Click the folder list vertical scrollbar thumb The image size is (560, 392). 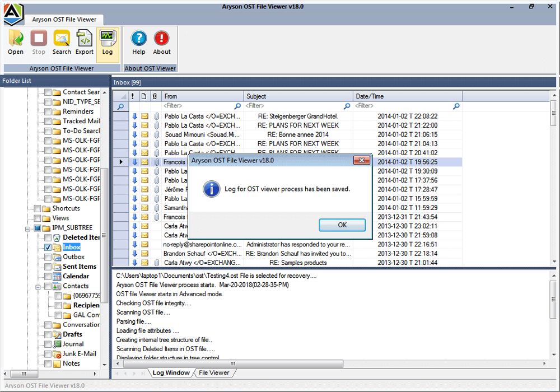click(x=104, y=235)
